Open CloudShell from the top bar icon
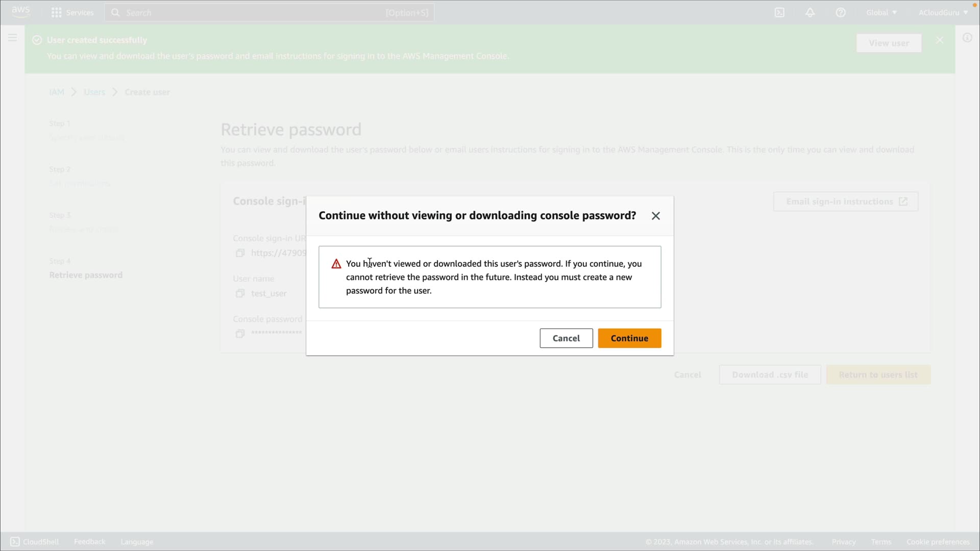980x551 pixels. click(779, 12)
